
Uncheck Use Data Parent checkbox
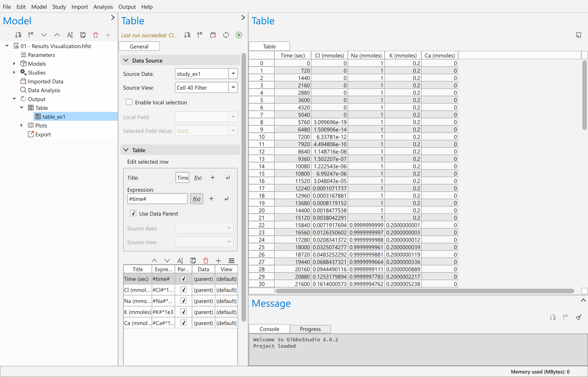(x=133, y=213)
